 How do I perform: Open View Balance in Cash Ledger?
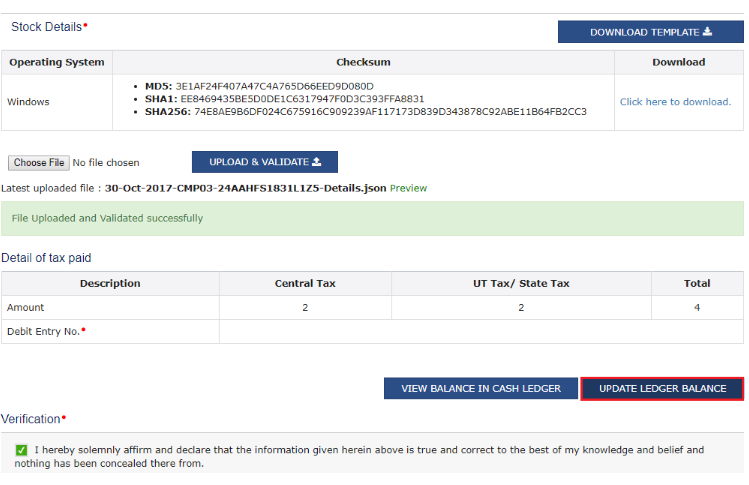tap(480, 388)
